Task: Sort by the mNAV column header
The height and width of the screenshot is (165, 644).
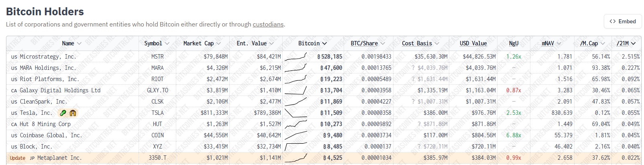Action: (x=551, y=43)
